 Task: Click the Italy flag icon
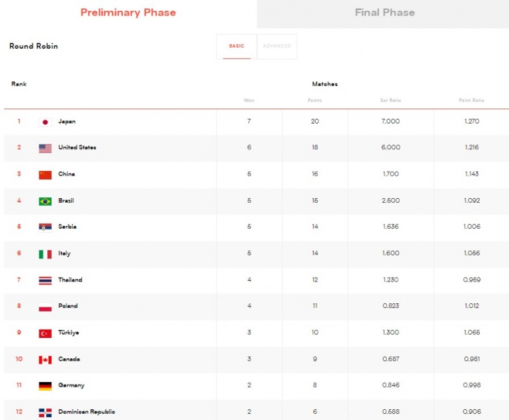[45, 254]
